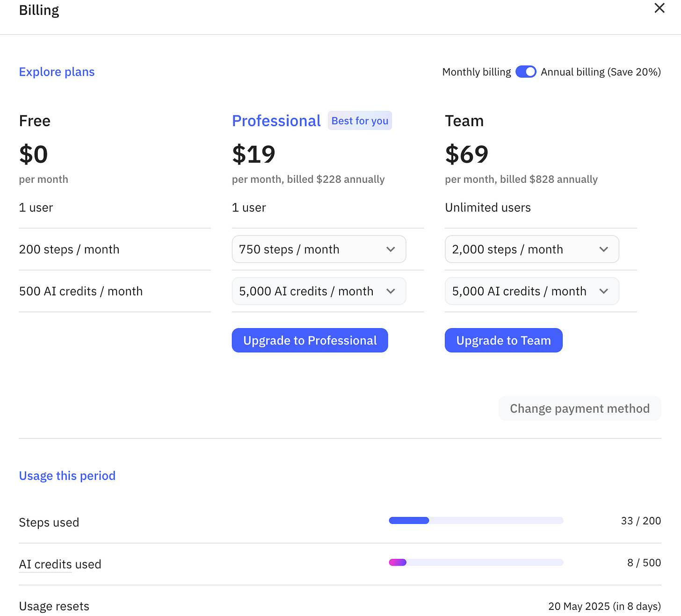Click the Usage this period heading
This screenshot has height=616, width=681.
[x=67, y=476]
